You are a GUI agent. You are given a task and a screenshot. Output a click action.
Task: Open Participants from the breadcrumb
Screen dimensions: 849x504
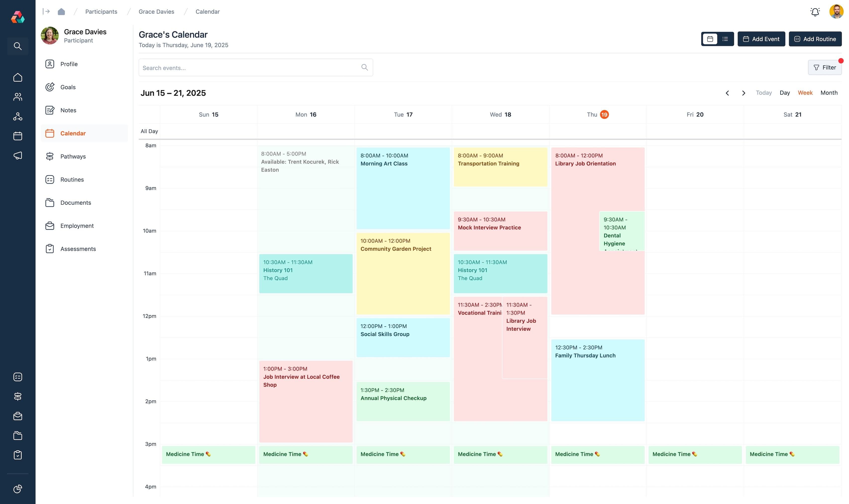[x=101, y=11]
